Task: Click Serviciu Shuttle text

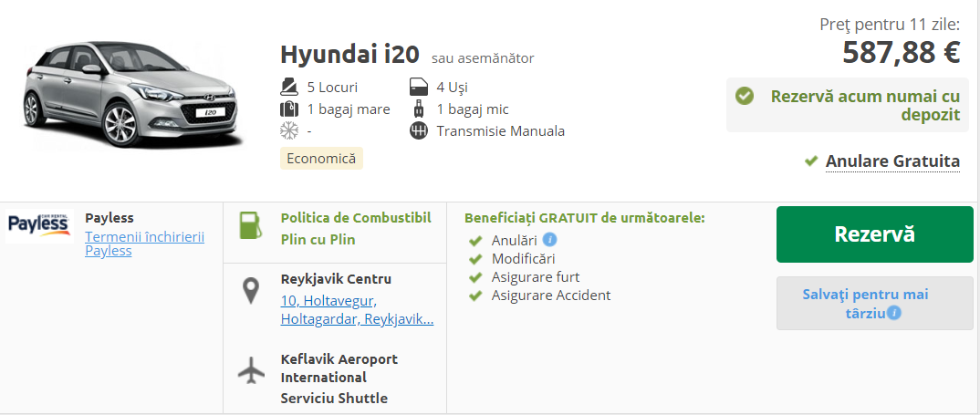Action: tap(334, 398)
